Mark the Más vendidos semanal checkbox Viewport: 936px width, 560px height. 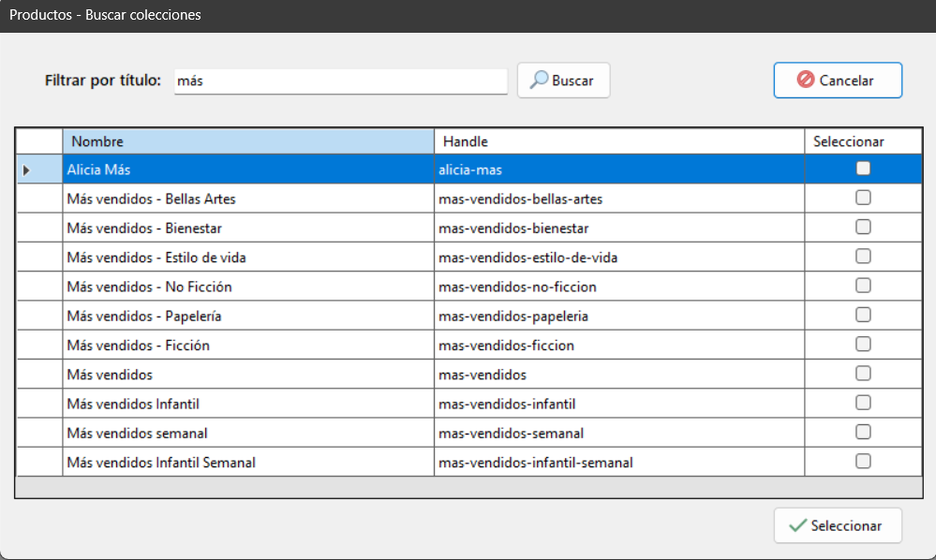click(863, 432)
